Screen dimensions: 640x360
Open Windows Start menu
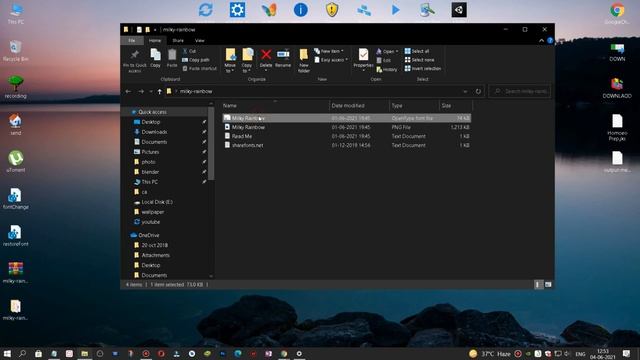(x=7, y=353)
